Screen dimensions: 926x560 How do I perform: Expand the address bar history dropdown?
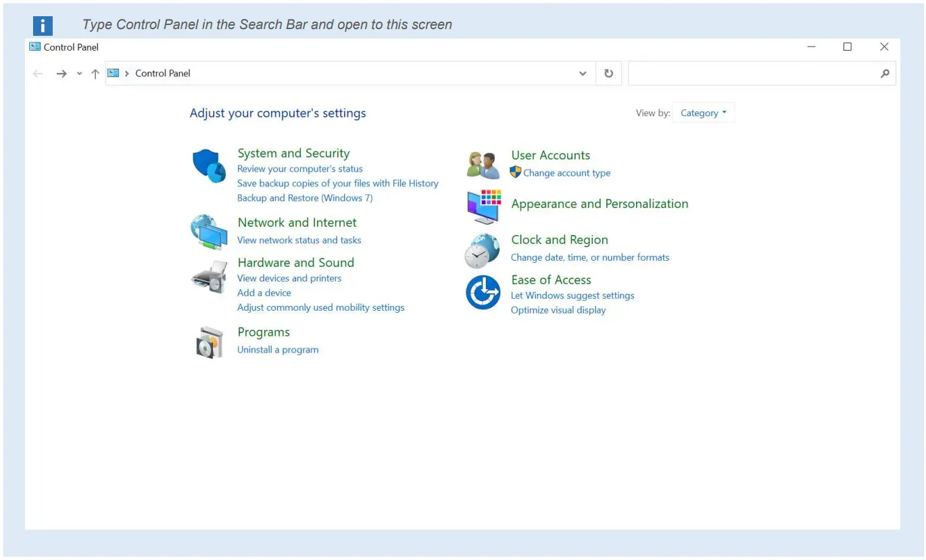[583, 74]
